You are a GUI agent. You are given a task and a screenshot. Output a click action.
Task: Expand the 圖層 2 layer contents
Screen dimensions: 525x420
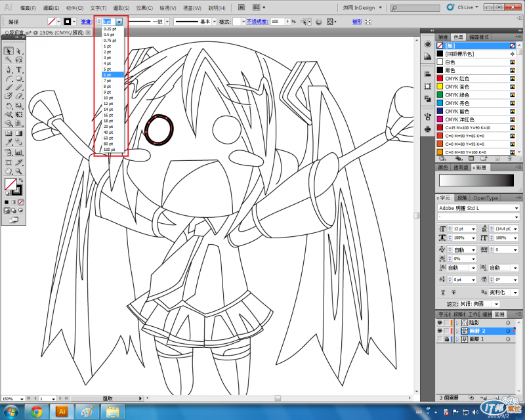click(457, 331)
